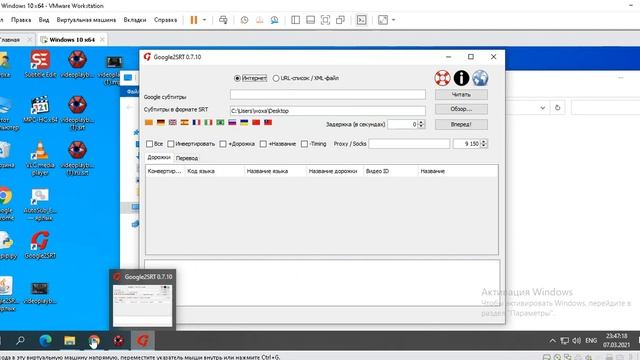Click the Google субтитры URL field

coord(328,95)
